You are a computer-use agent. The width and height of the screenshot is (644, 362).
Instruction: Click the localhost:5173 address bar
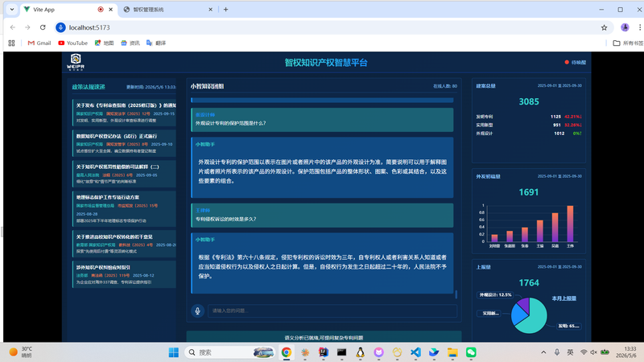(x=332, y=27)
